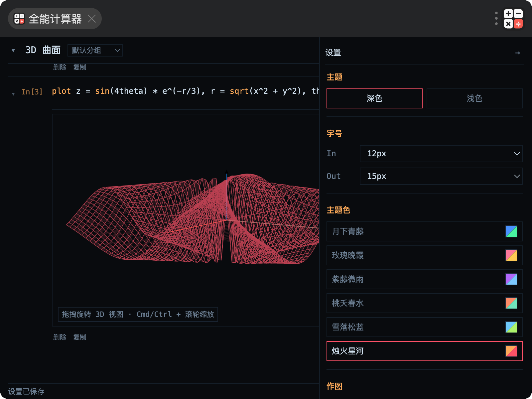The height and width of the screenshot is (399, 532).
Task: Select the 烛火星河 theme color option
Action: (425, 351)
